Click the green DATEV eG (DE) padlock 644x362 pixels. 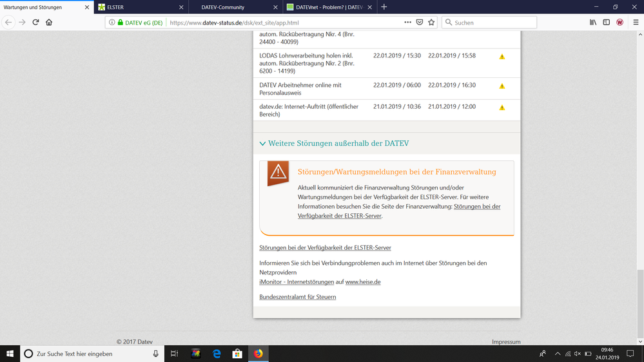(x=121, y=23)
